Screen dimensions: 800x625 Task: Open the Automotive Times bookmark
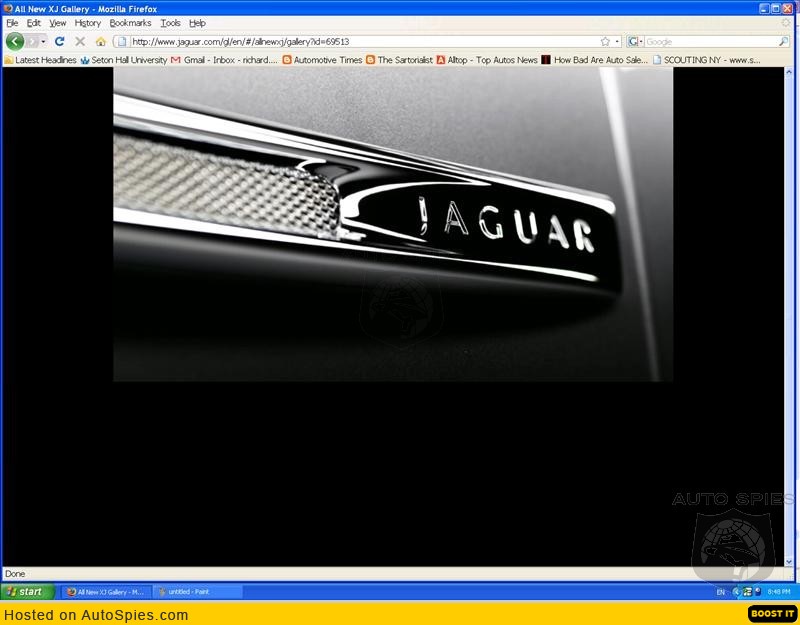tap(322, 60)
